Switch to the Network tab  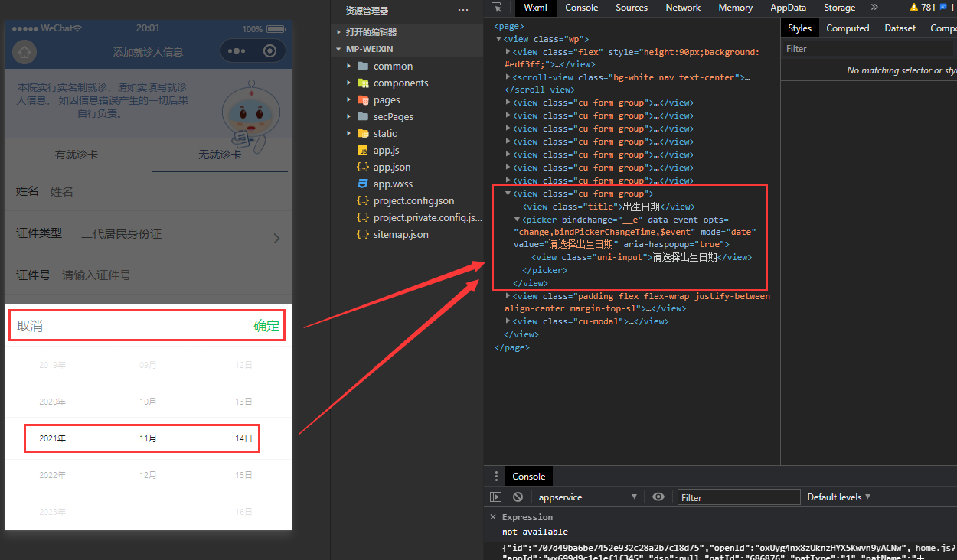pos(683,8)
